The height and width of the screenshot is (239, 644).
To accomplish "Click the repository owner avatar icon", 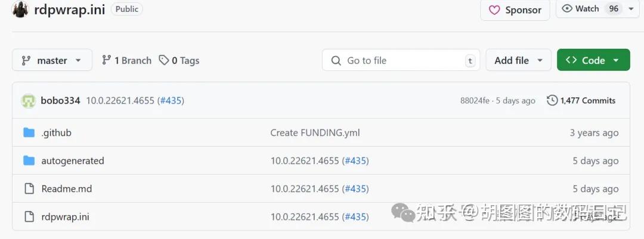I will coord(20,9).
